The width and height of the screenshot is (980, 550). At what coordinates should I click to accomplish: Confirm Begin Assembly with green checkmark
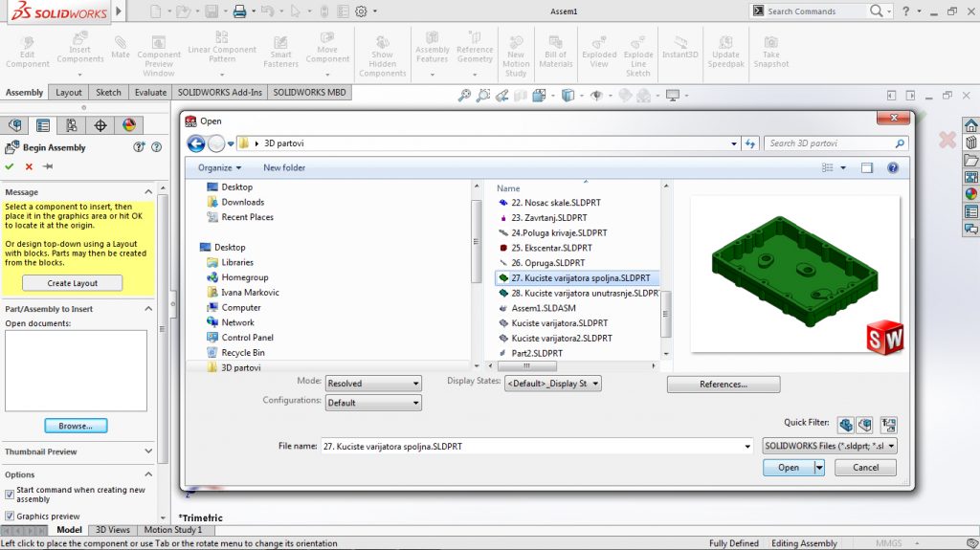click(10, 166)
